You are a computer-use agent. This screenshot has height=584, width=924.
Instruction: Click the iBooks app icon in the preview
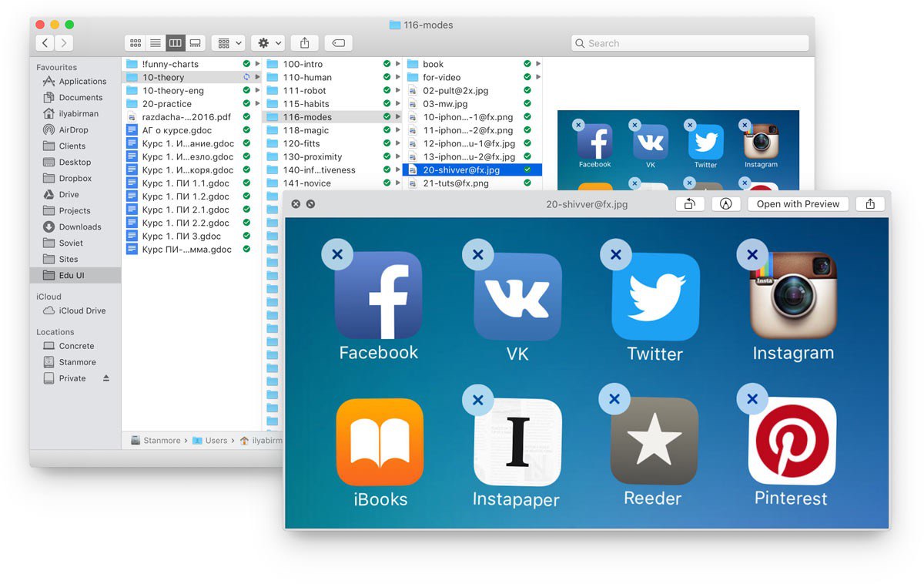380,442
